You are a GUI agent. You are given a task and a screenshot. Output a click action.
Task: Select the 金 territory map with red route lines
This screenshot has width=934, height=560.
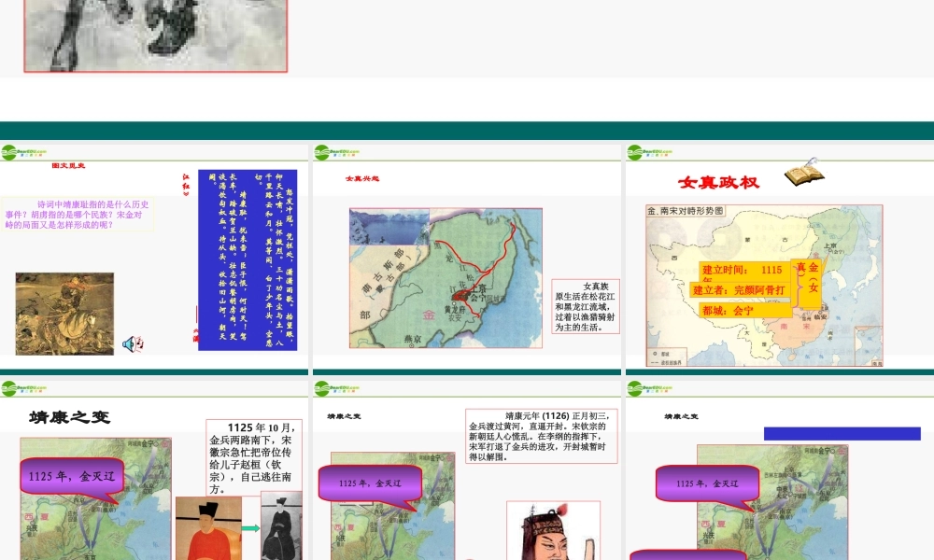446,278
